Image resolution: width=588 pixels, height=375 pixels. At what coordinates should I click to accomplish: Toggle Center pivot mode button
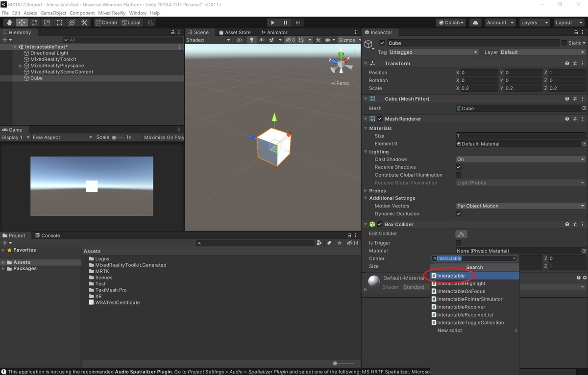[106, 23]
